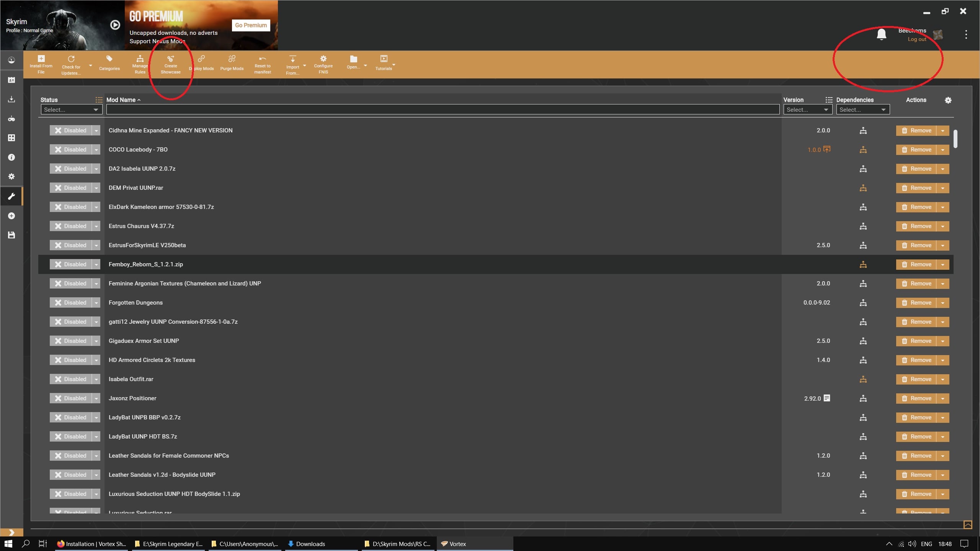This screenshot has height=551, width=980.
Task: Toggle Gigaduex Armor Set UUNP status
Action: click(71, 341)
